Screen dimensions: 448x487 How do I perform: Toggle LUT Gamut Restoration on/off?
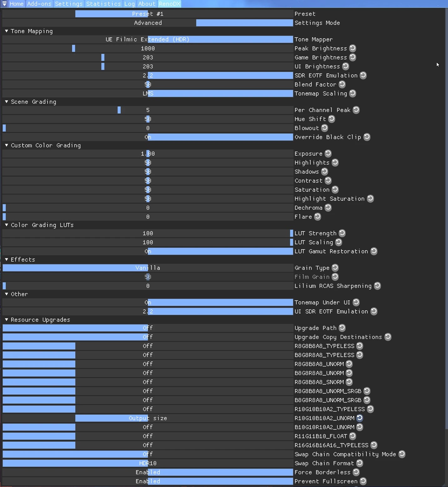click(x=148, y=251)
